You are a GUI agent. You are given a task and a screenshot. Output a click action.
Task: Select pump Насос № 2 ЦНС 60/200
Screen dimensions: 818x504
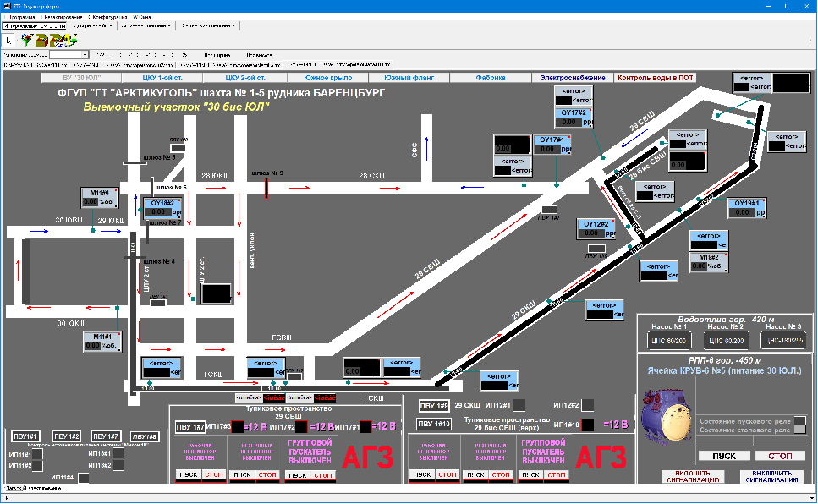(726, 341)
